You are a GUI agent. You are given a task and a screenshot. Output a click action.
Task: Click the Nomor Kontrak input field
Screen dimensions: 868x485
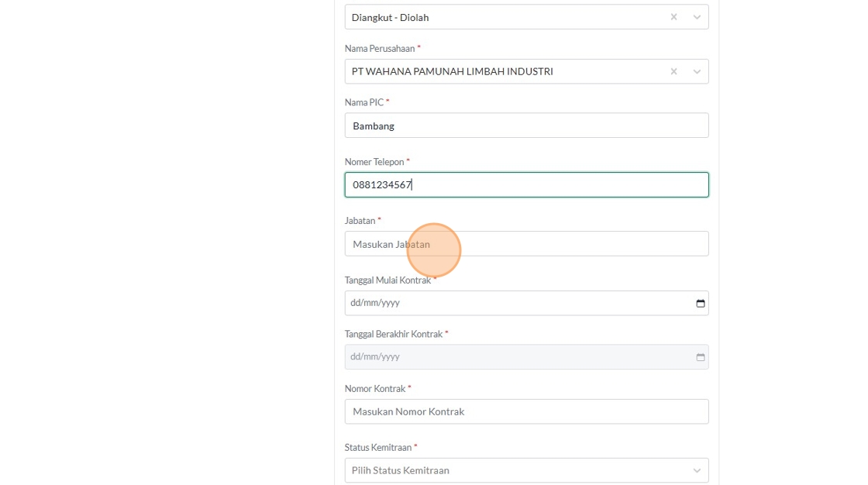(526, 411)
